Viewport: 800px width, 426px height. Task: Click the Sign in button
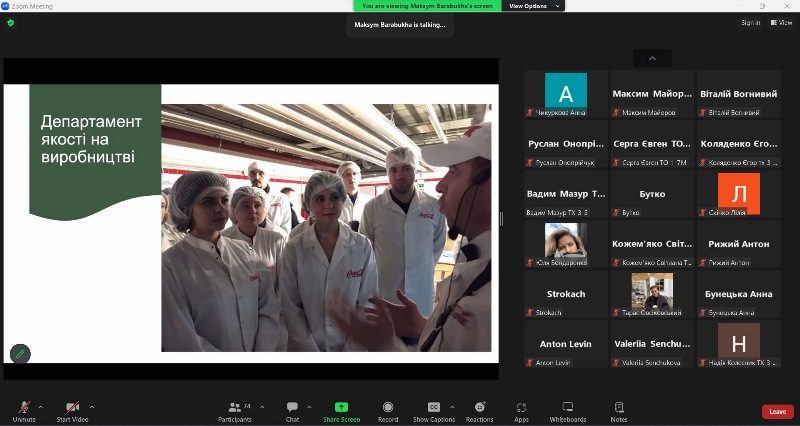[x=750, y=22]
